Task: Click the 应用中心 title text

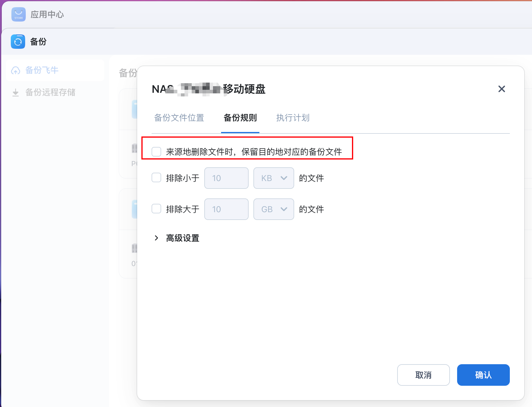Action: tap(47, 14)
